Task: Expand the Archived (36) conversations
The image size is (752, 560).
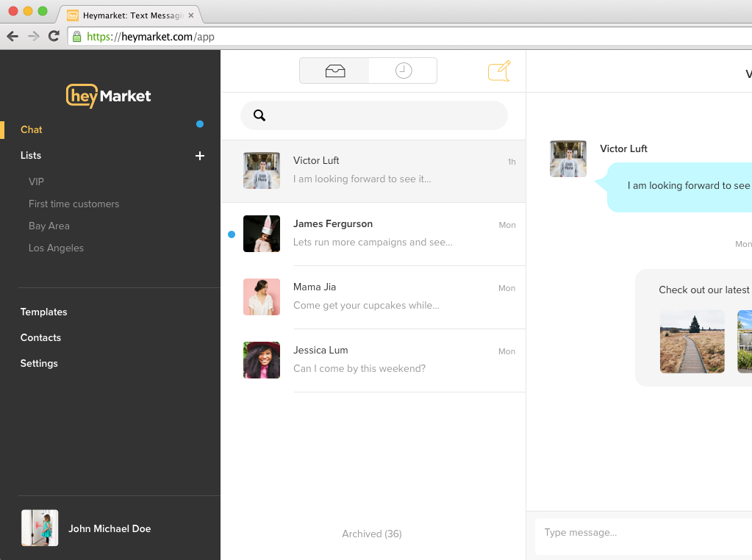Action: click(x=372, y=534)
